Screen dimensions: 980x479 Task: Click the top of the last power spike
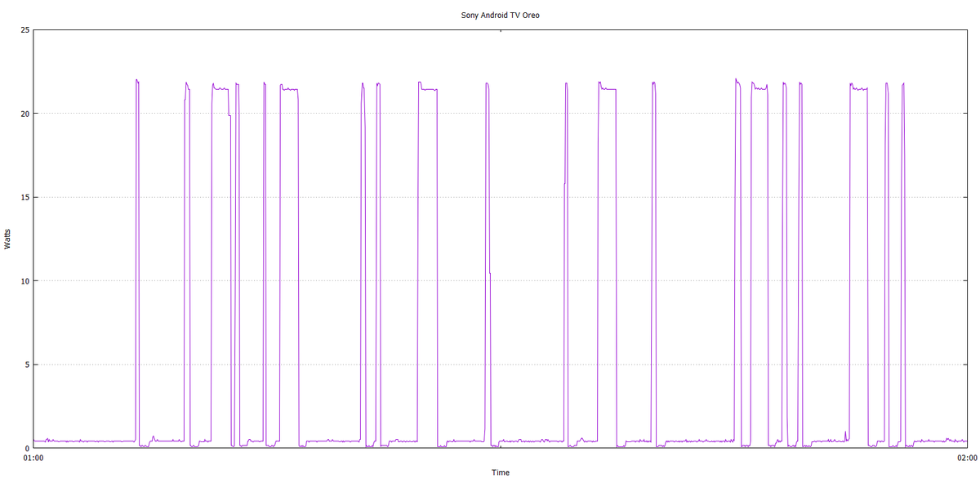[x=903, y=83]
